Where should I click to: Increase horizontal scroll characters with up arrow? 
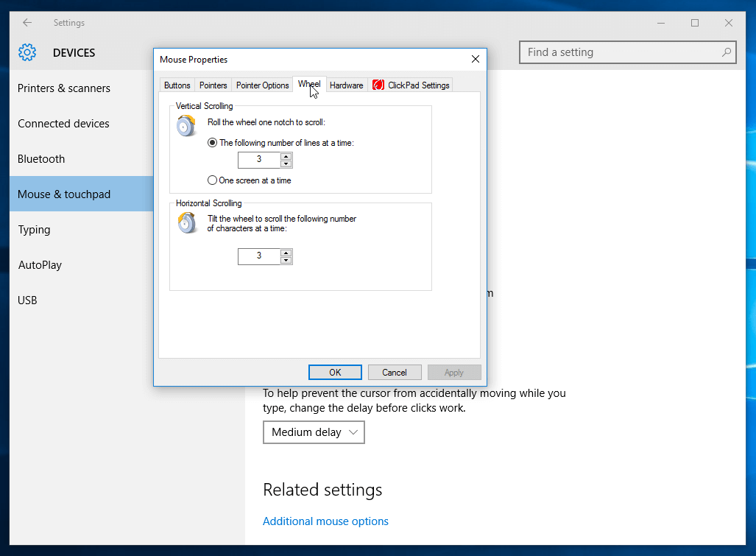point(286,253)
